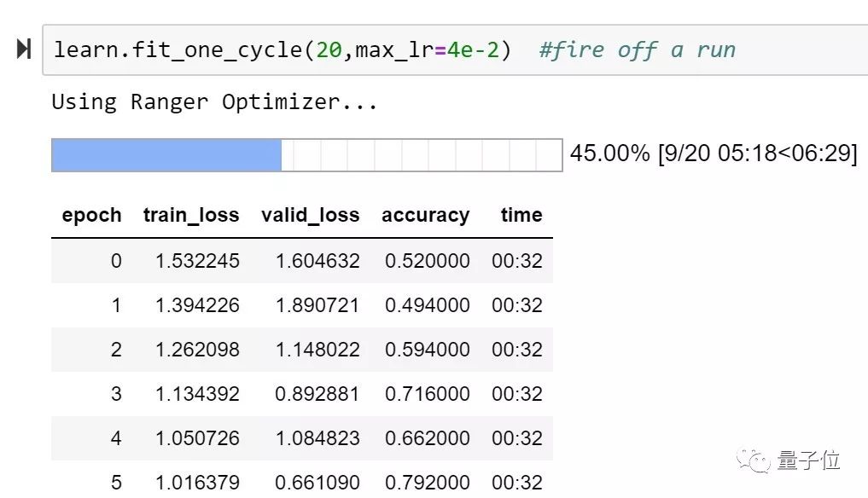Screen dimensions: 868x498
Task: Click the run cell icon
Action: coord(24,49)
